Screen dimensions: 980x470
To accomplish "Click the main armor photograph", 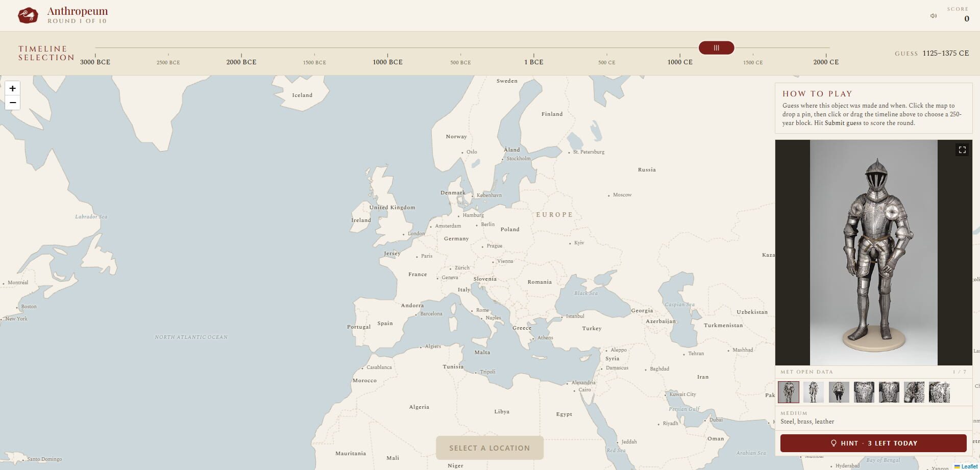I will (874, 252).
